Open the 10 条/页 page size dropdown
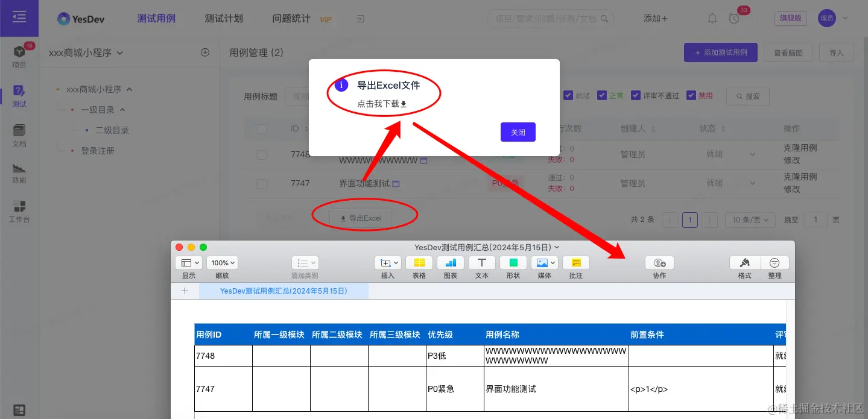This screenshot has width=868, height=419. pyautogui.click(x=750, y=220)
